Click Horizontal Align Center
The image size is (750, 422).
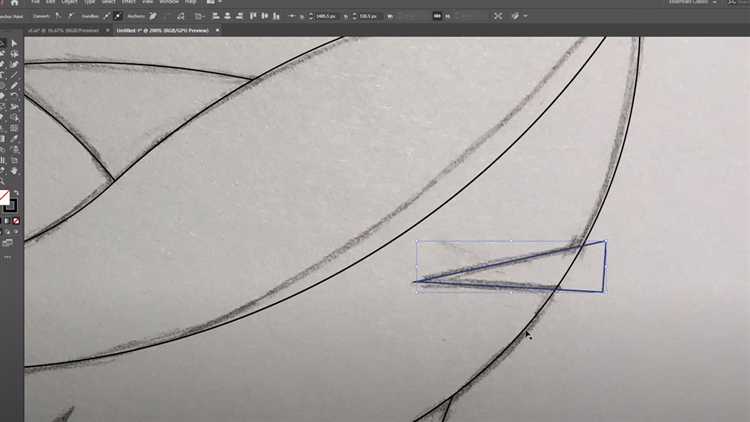coord(228,16)
